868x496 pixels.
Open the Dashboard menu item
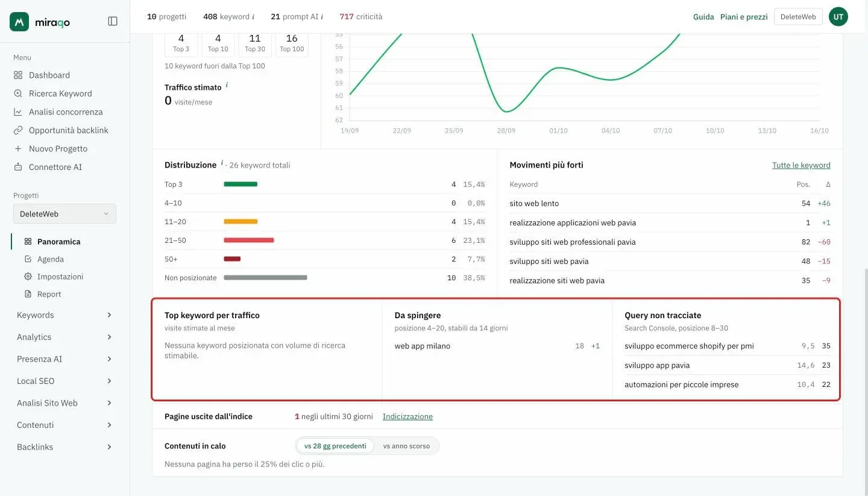tap(49, 75)
